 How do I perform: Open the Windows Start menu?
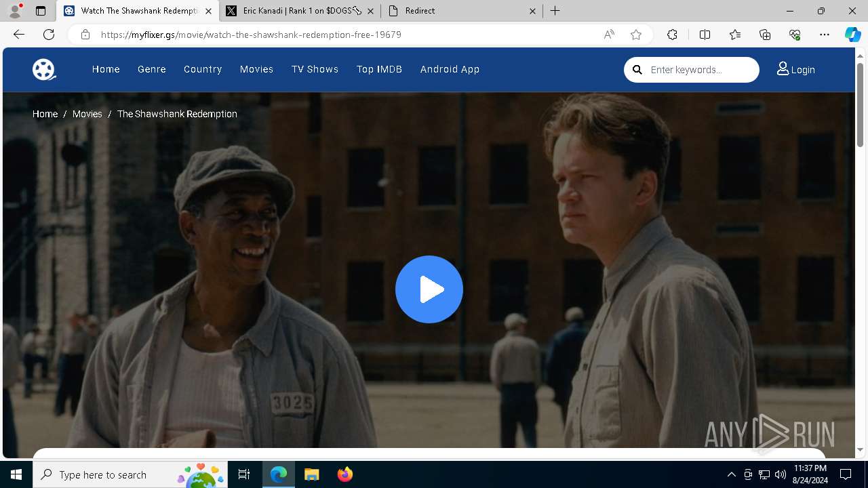tap(16, 474)
